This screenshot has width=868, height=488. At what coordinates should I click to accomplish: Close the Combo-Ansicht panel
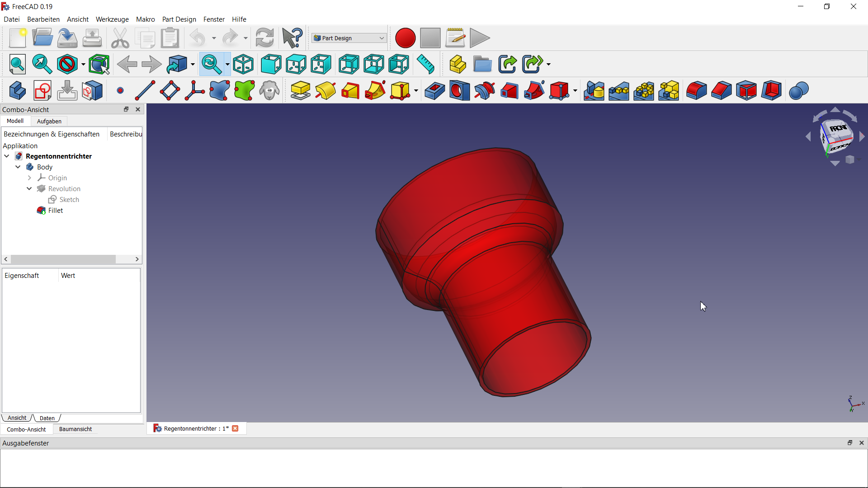138,109
